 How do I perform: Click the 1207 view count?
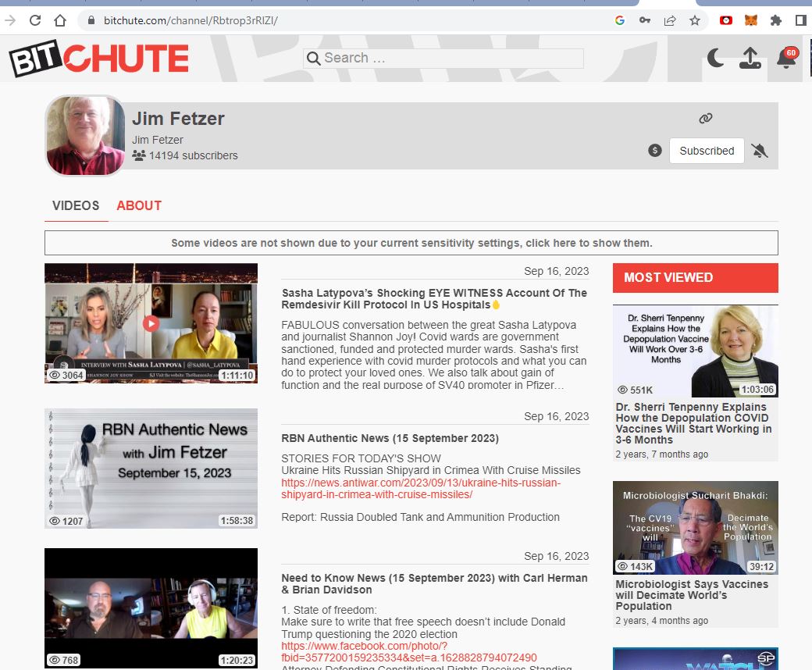click(66, 521)
